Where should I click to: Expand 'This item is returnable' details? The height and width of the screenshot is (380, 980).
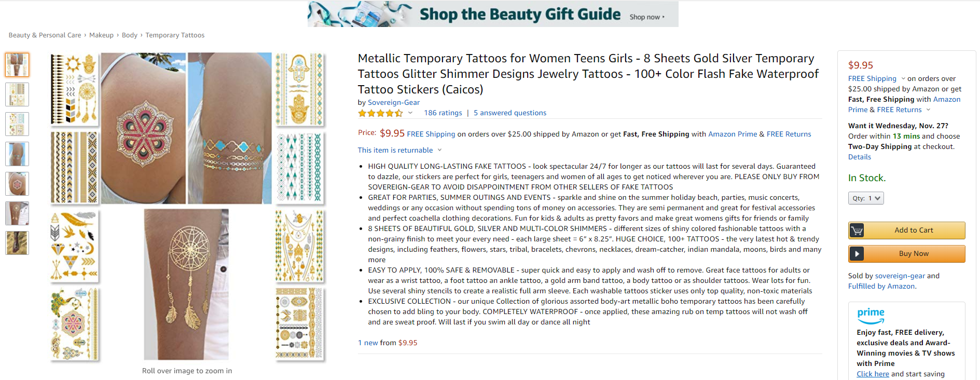click(439, 150)
